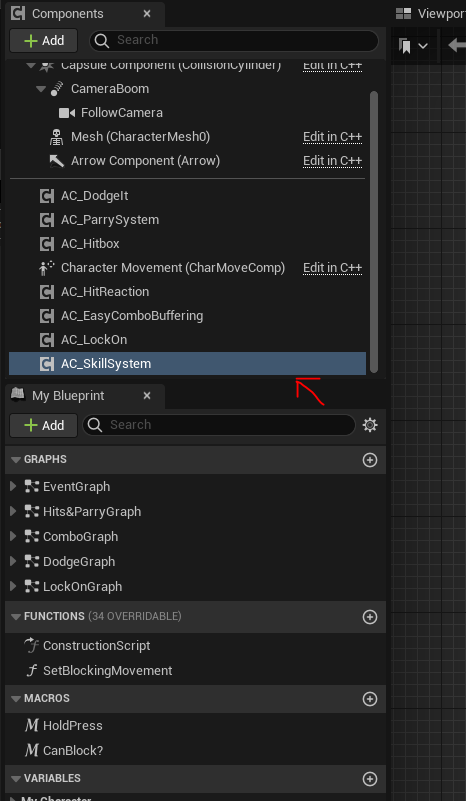The image size is (466, 801).
Task: Collapse the CameraBoom tree node
Action: [41, 89]
